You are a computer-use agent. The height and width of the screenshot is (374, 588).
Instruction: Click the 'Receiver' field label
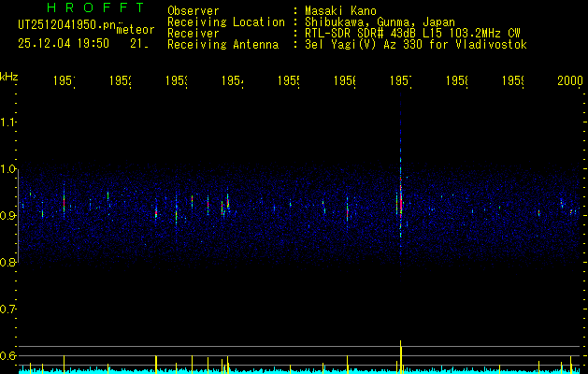coord(194,34)
